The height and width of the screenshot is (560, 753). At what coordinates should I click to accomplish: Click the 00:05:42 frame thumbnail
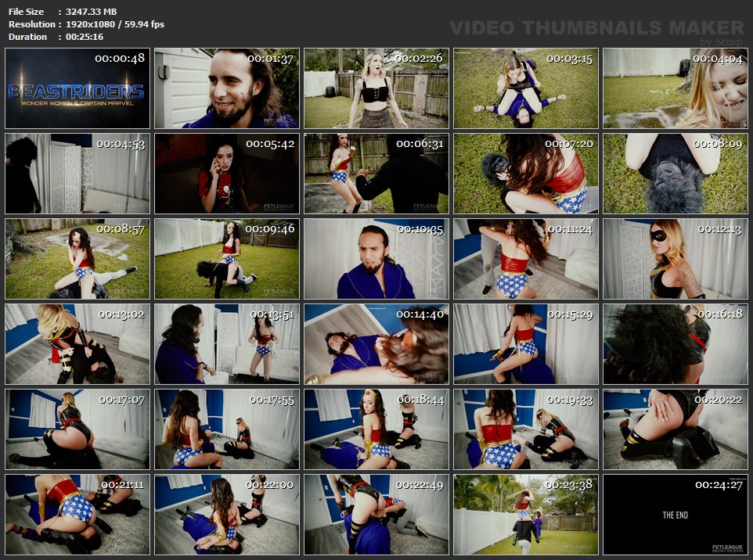tap(227, 173)
